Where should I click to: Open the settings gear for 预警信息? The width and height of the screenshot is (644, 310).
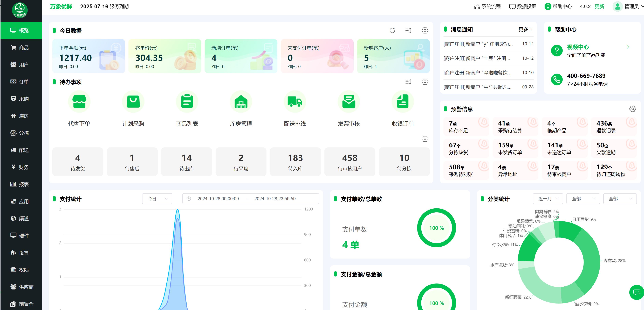click(633, 109)
